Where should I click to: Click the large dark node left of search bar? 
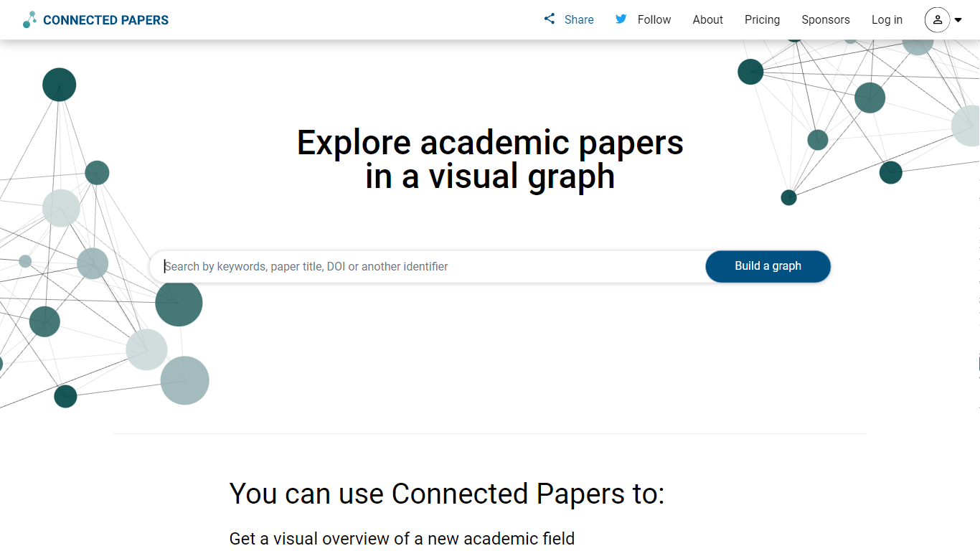[x=179, y=303]
